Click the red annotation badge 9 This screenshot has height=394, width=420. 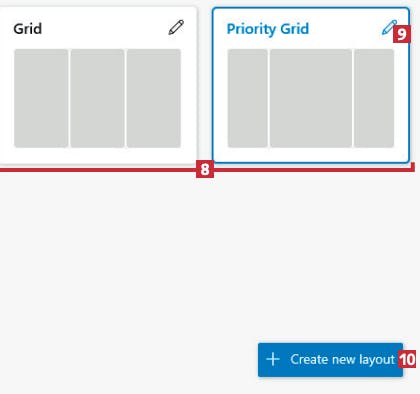click(402, 34)
